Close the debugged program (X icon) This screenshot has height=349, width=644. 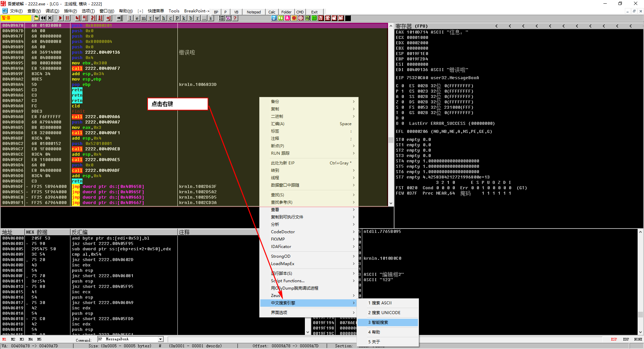[x=50, y=18]
